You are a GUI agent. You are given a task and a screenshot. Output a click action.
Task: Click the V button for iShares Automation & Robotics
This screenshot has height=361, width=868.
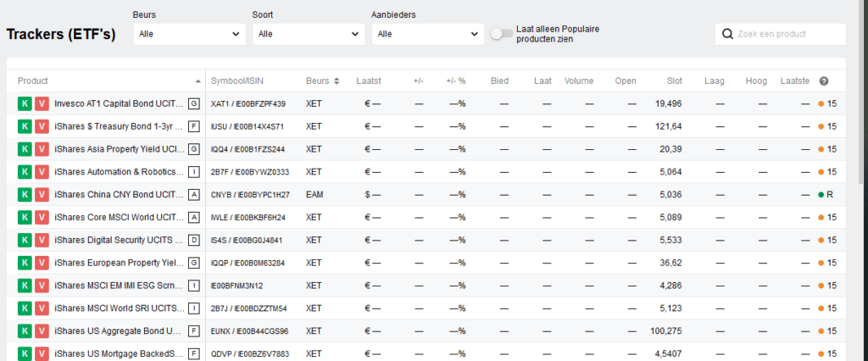click(x=42, y=172)
